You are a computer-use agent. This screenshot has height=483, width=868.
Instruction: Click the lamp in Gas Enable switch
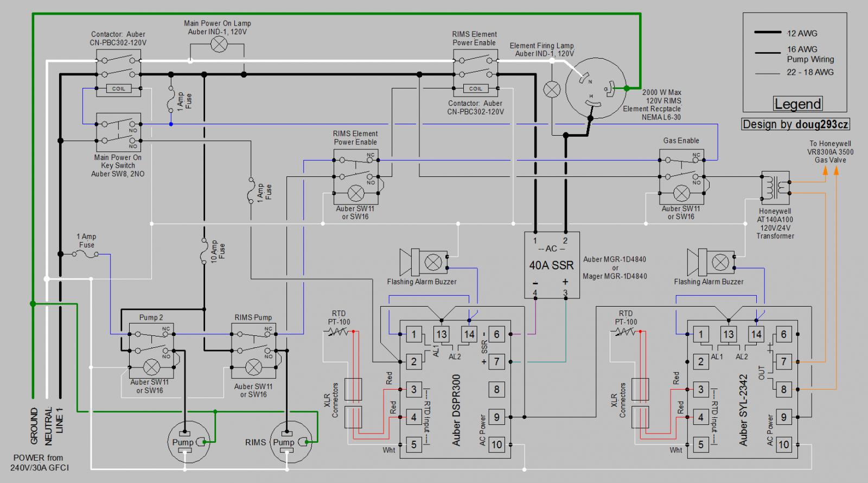(681, 193)
